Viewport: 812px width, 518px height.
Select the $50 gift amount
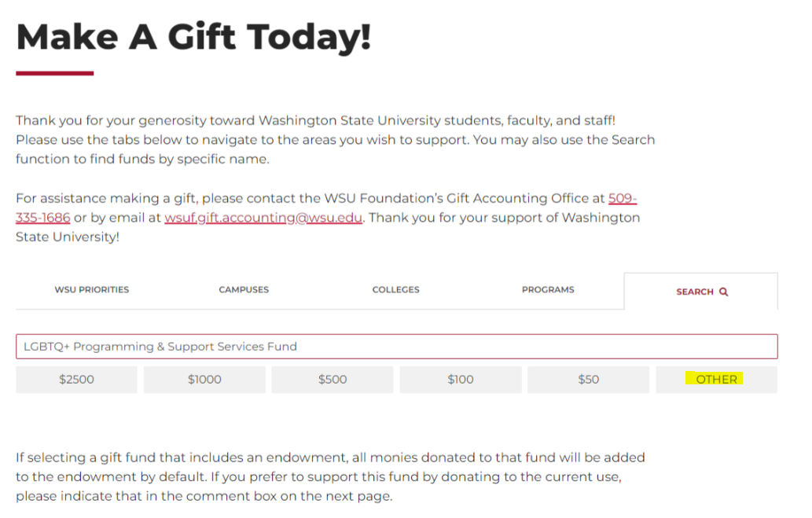coord(588,380)
